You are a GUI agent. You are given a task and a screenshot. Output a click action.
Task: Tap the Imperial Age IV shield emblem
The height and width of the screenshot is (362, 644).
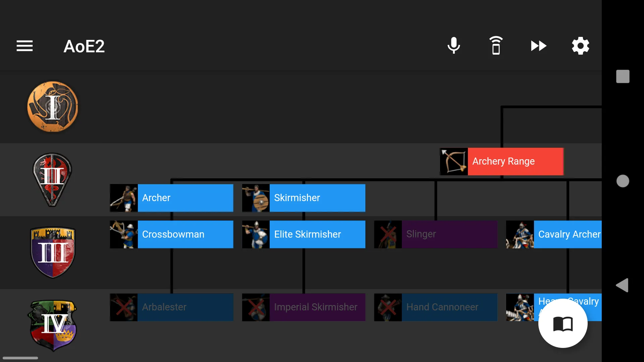click(53, 325)
